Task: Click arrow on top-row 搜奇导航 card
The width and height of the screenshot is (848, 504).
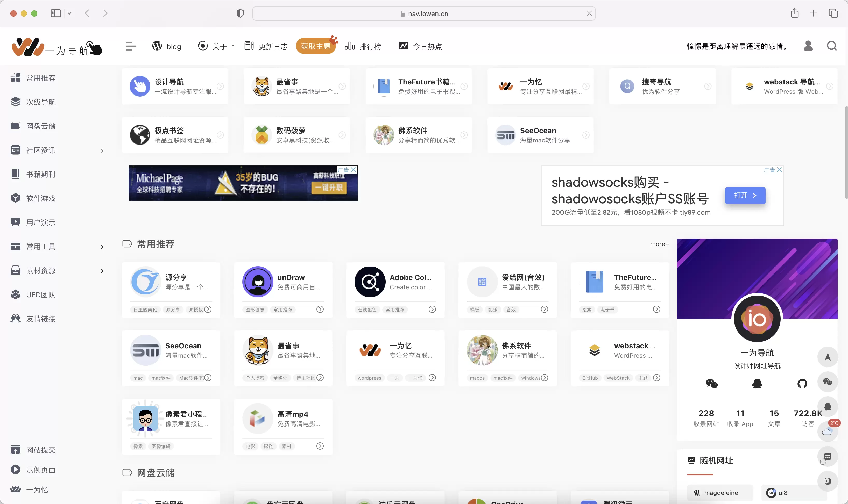Action: click(708, 86)
